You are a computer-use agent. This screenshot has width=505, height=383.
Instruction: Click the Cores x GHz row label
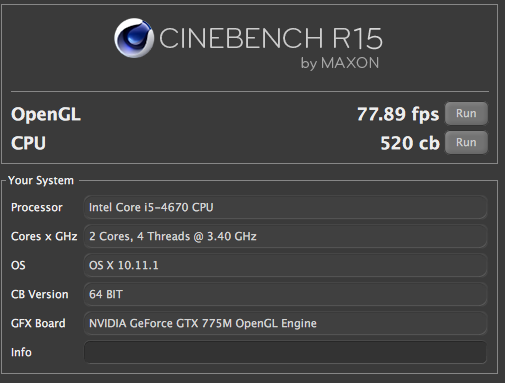[44, 236]
